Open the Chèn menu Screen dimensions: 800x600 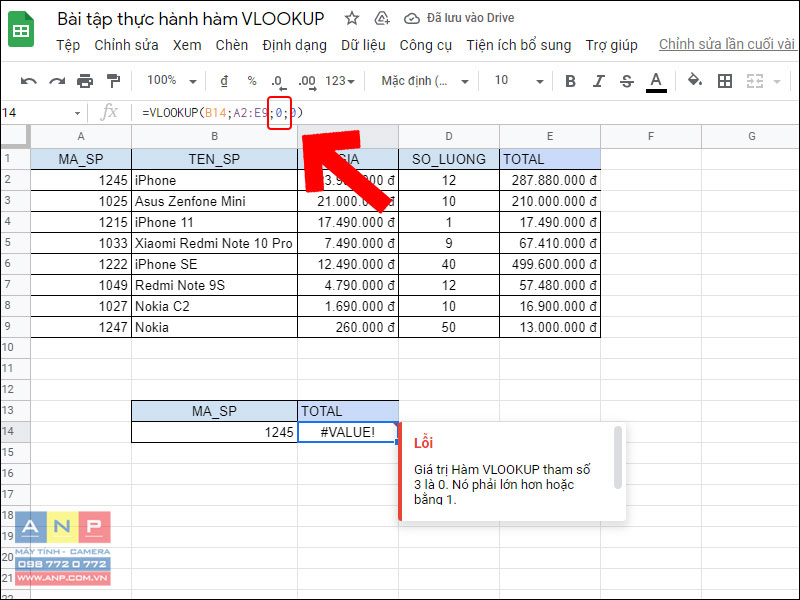coord(232,45)
